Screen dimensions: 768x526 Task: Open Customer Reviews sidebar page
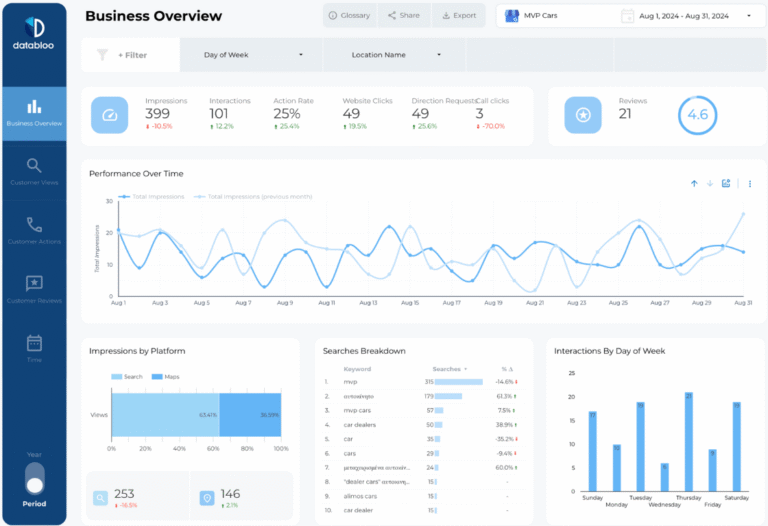[34, 290]
